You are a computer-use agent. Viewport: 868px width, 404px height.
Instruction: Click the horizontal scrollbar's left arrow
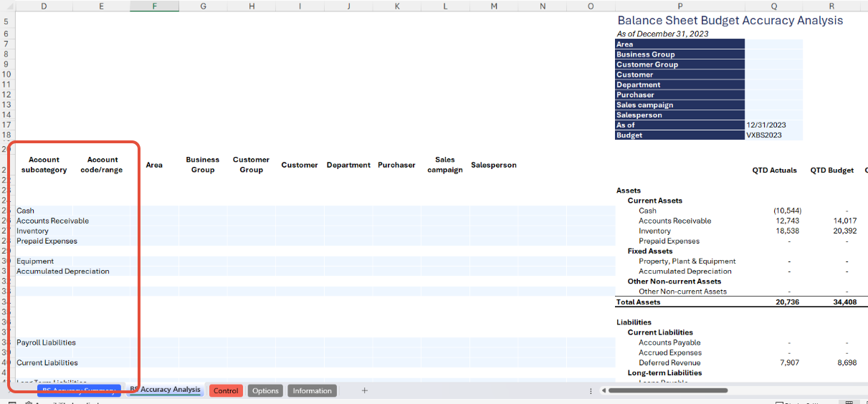[x=604, y=390]
